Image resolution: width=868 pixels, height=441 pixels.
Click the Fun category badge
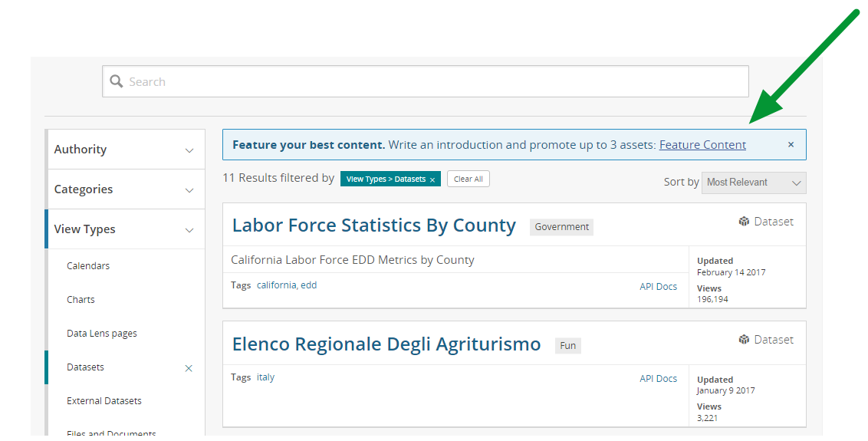pyautogui.click(x=568, y=346)
